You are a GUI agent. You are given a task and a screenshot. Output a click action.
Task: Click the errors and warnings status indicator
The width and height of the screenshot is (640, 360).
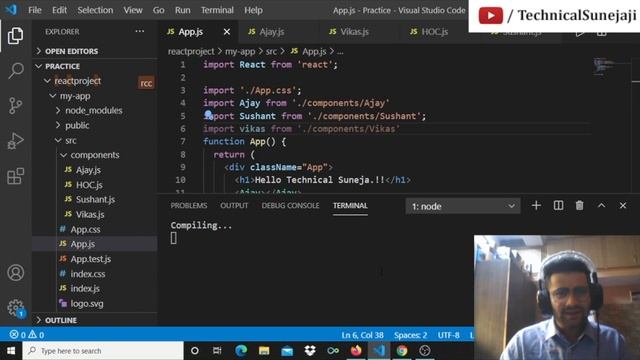(27, 335)
